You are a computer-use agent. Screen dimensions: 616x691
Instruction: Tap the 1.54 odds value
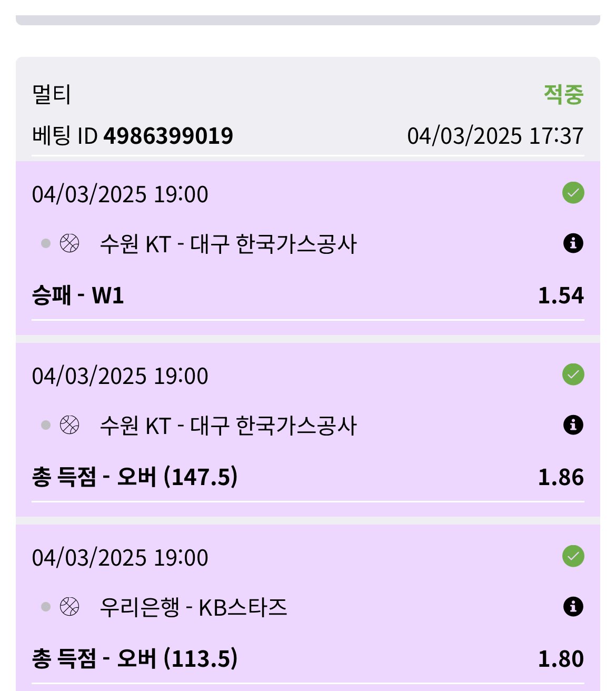click(561, 295)
